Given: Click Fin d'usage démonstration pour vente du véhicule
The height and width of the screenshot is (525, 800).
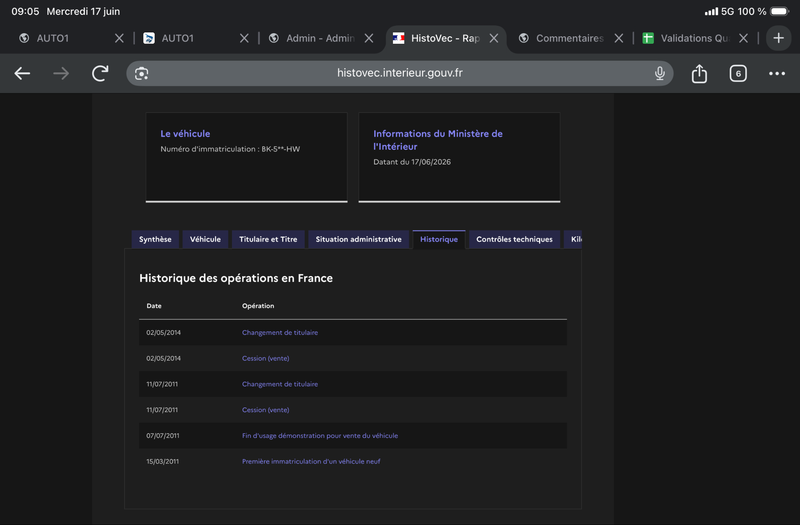Looking at the screenshot, I should (320, 436).
